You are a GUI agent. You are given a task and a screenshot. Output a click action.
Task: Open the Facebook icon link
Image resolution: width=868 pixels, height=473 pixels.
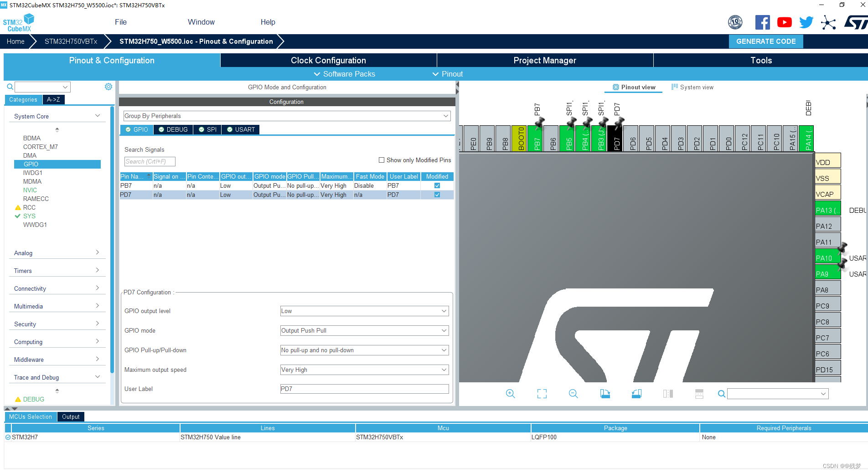pos(762,22)
